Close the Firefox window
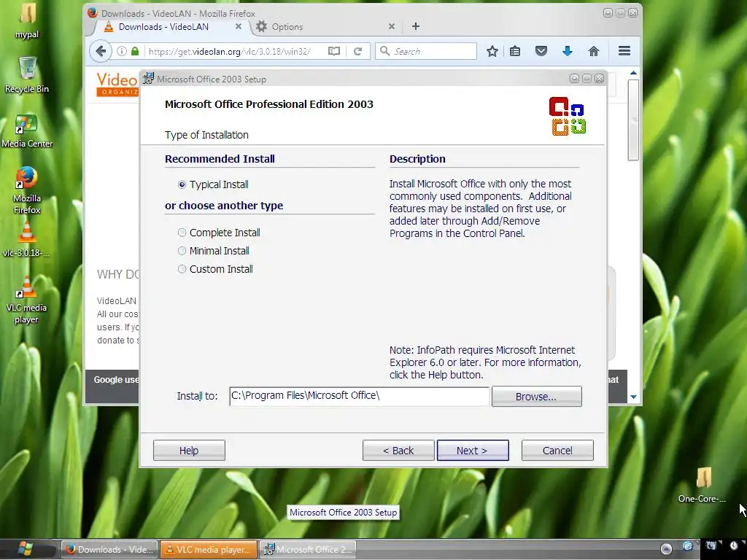The height and width of the screenshot is (560, 747). [x=632, y=13]
